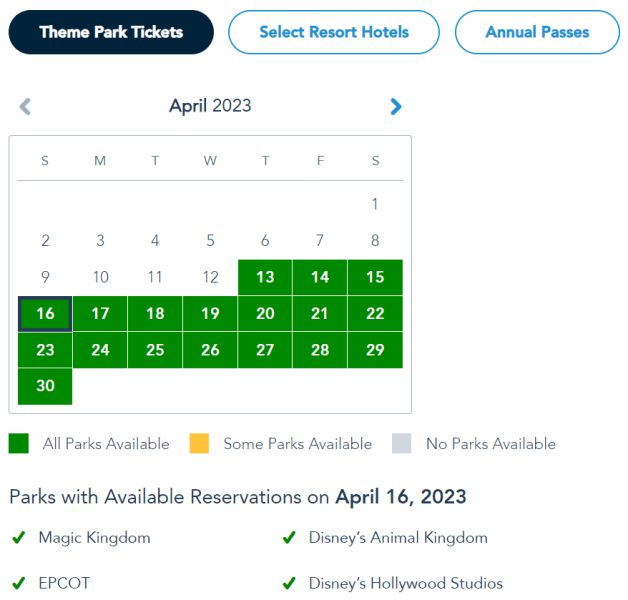Click checkmark beside Disney's Hollywood Studios
The width and height of the screenshot is (628, 600).
[289, 583]
